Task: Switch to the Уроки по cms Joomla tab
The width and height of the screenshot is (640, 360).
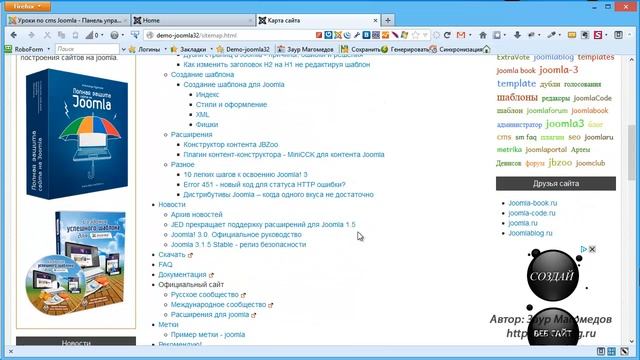Action: click(68, 20)
